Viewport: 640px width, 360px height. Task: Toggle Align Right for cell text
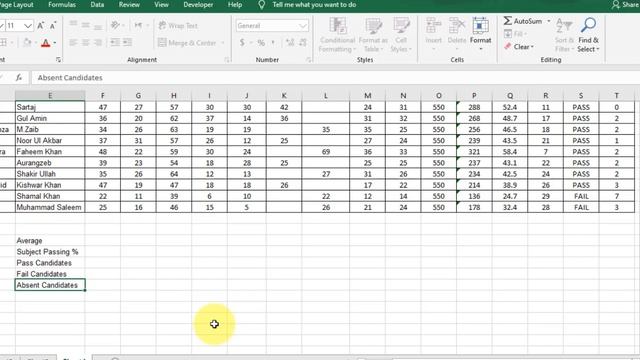pyautogui.click(x=98, y=42)
